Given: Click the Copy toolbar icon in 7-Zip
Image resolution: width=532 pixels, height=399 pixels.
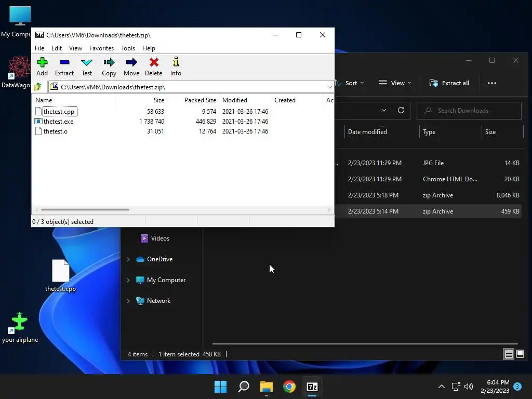Looking at the screenshot, I should (x=109, y=66).
